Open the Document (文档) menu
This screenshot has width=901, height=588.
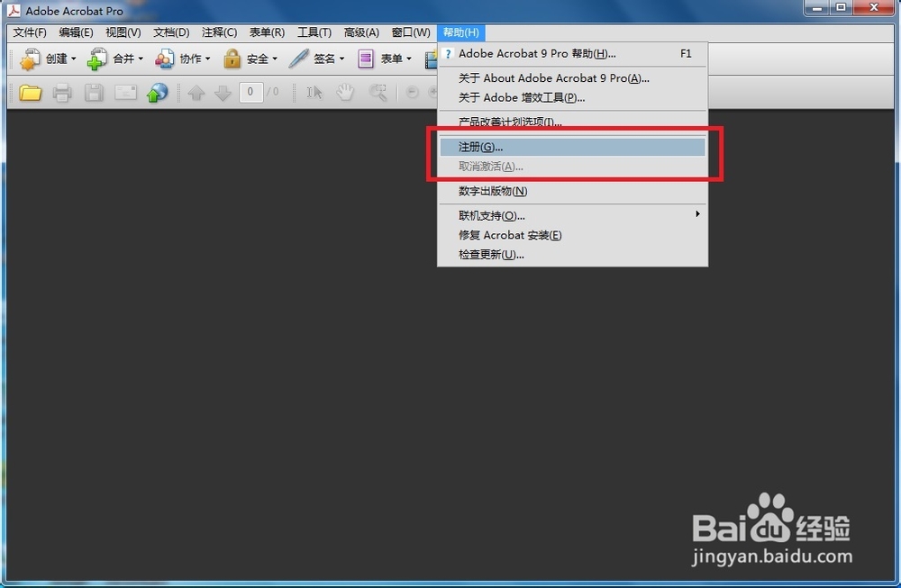(x=171, y=32)
